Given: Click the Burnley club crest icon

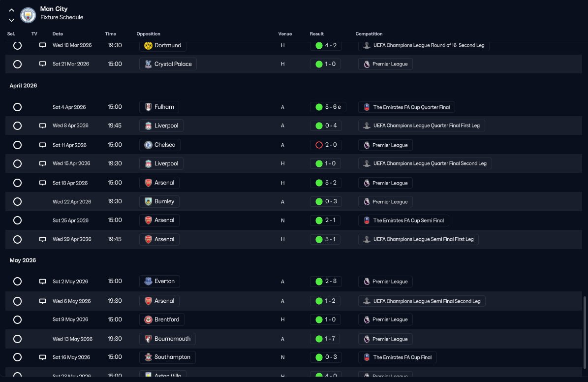Looking at the screenshot, I should (x=148, y=201).
